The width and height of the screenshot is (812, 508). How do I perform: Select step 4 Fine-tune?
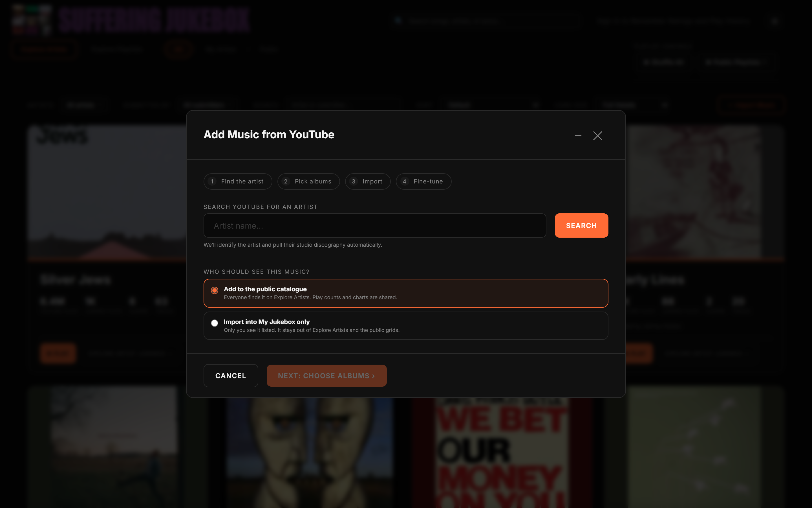[423, 181]
